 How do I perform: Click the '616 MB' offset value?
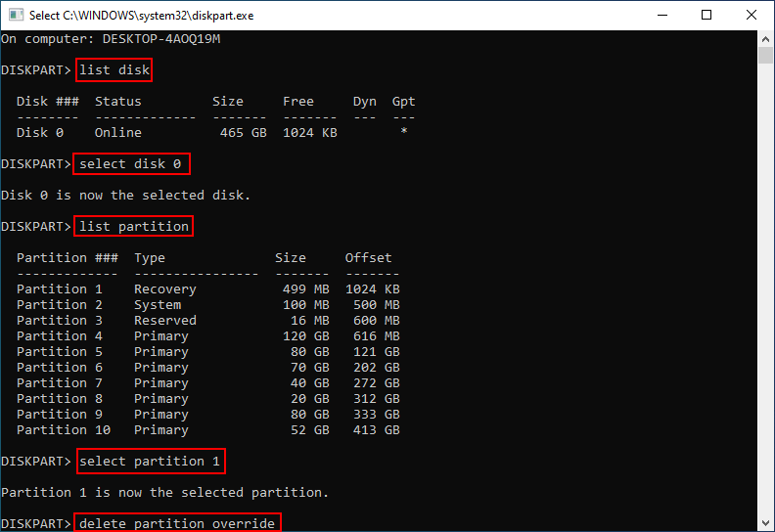pos(377,335)
